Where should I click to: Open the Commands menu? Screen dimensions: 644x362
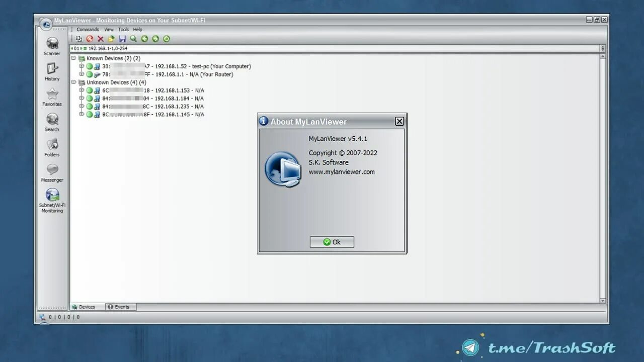88,30
